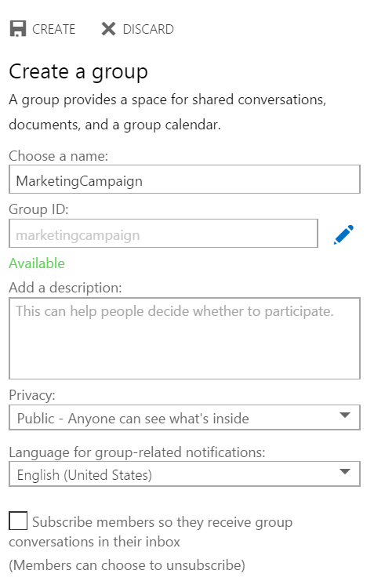The width and height of the screenshot is (374, 588).
Task: Click the 'Create a group' heading
Action: pyautogui.click(x=78, y=71)
